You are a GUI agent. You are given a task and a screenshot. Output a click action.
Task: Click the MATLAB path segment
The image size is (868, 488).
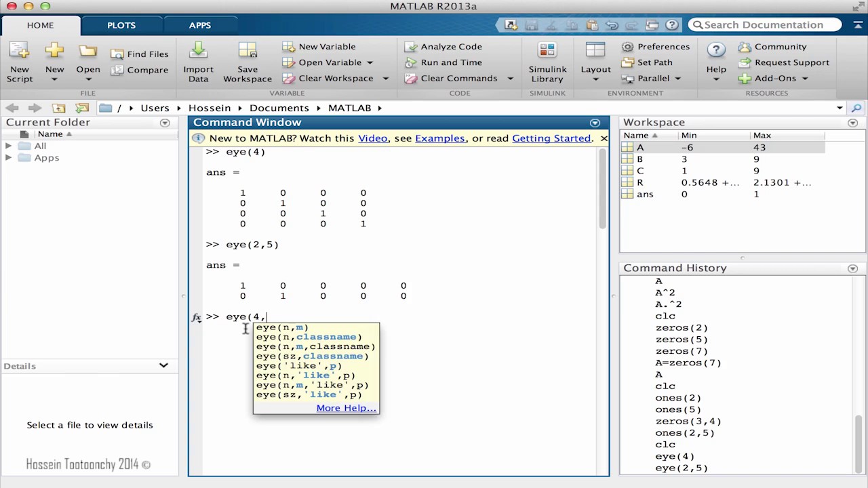[x=349, y=108]
